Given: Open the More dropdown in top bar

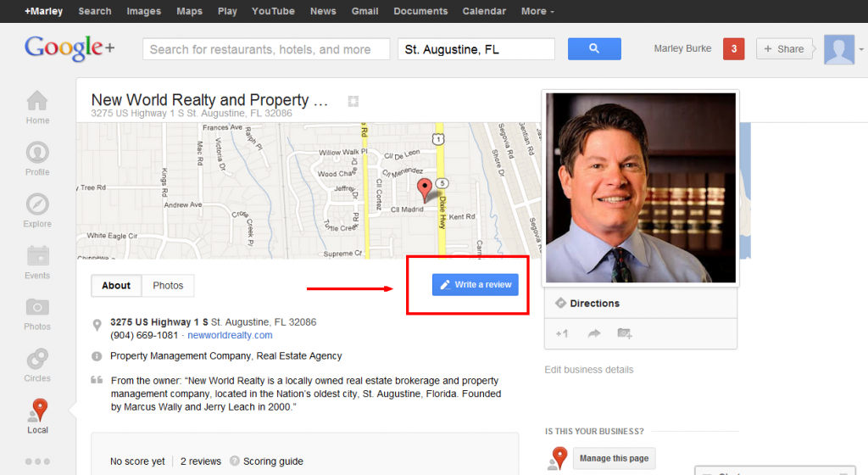Looking at the screenshot, I should tap(537, 11).
